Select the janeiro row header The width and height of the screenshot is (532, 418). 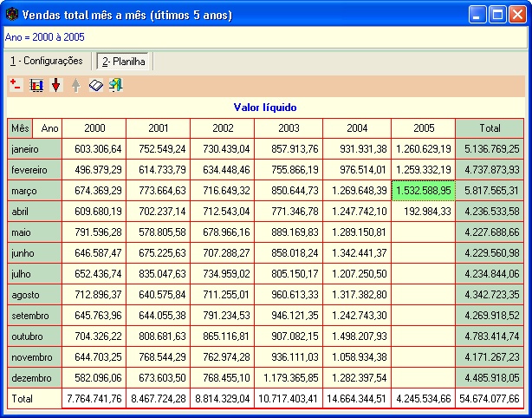(35, 149)
